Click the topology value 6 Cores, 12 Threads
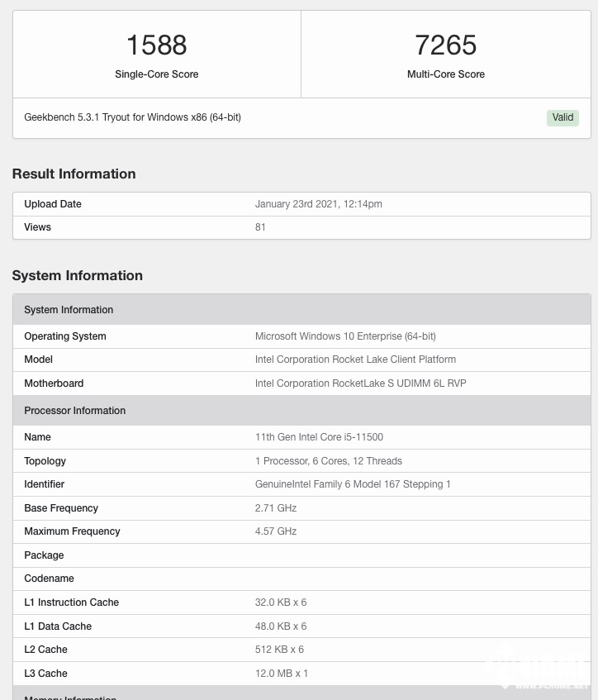598x700 pixels. 329,461
